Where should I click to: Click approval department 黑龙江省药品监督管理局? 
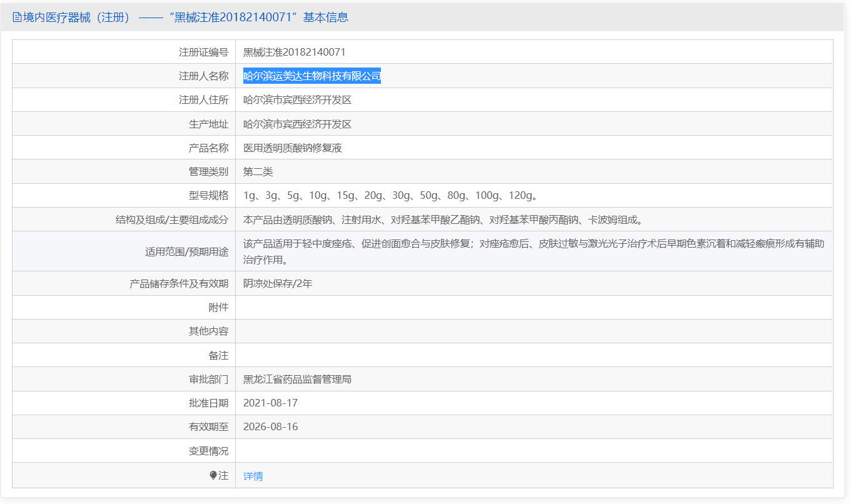point(297,380)
